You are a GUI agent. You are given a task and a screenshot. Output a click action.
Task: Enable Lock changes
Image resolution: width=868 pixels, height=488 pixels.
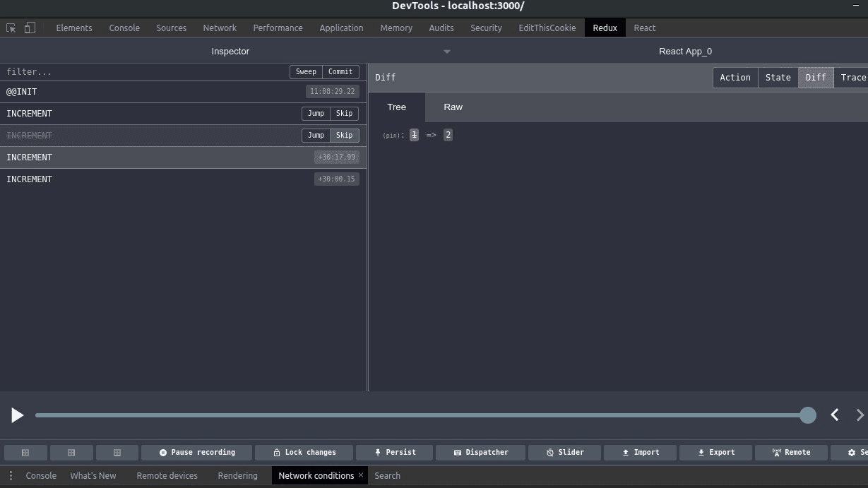(x=304, y=452)
